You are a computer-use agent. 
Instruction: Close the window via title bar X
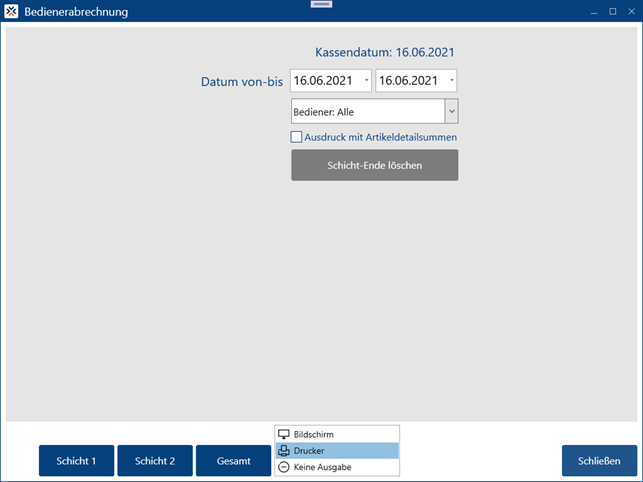630,11
